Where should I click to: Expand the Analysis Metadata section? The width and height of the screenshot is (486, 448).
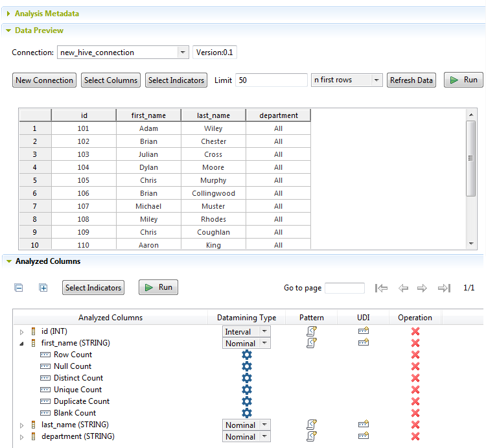tap(8, 13)
